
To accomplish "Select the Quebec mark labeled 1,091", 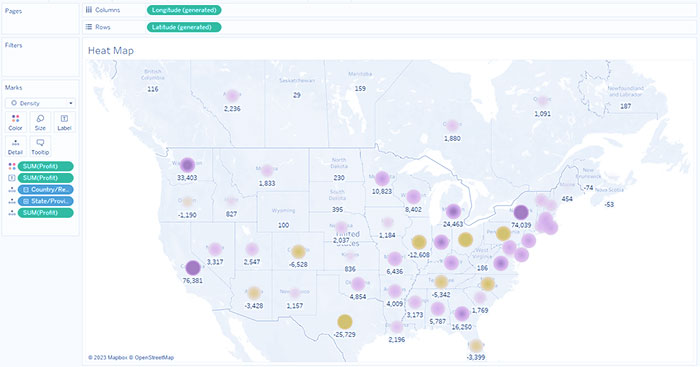I will tap(542, 101).
